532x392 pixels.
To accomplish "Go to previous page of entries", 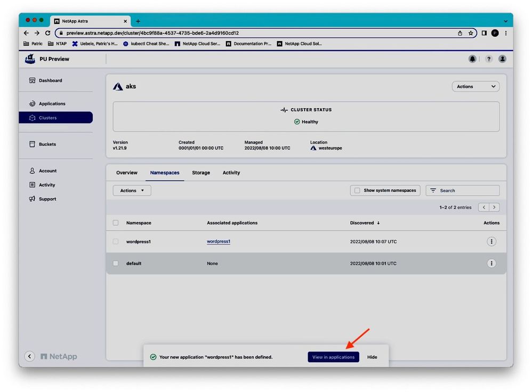I will tap(484, 207).
